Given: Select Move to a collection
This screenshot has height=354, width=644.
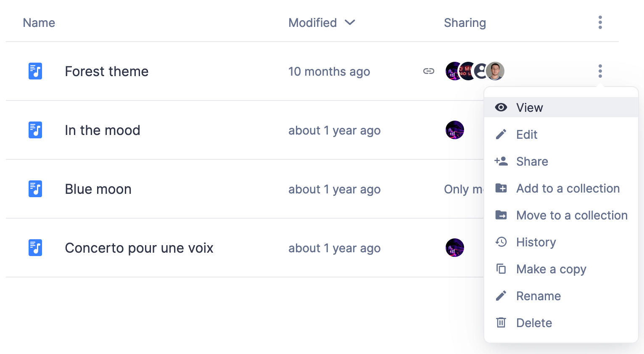Looking at the screenshot, I should point(571,215).
